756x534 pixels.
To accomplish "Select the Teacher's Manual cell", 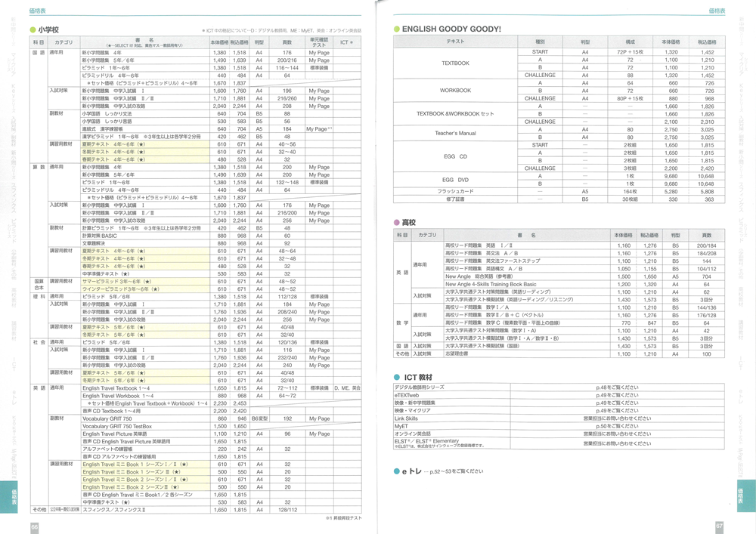I will click(x=455, y=134).
